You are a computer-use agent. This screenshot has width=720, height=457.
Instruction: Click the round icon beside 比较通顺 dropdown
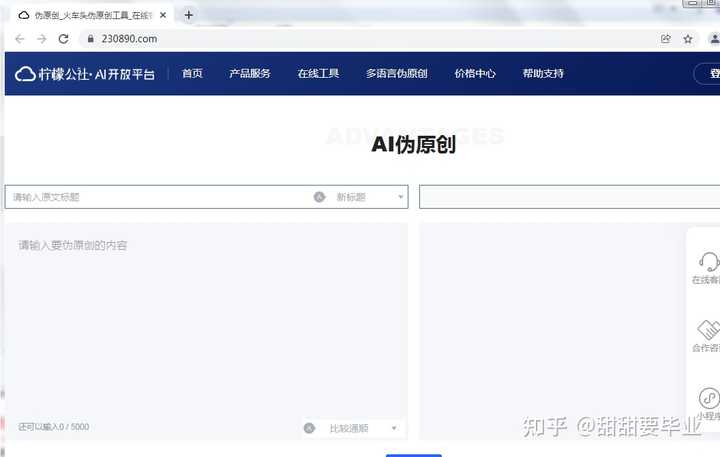[309, 428]
